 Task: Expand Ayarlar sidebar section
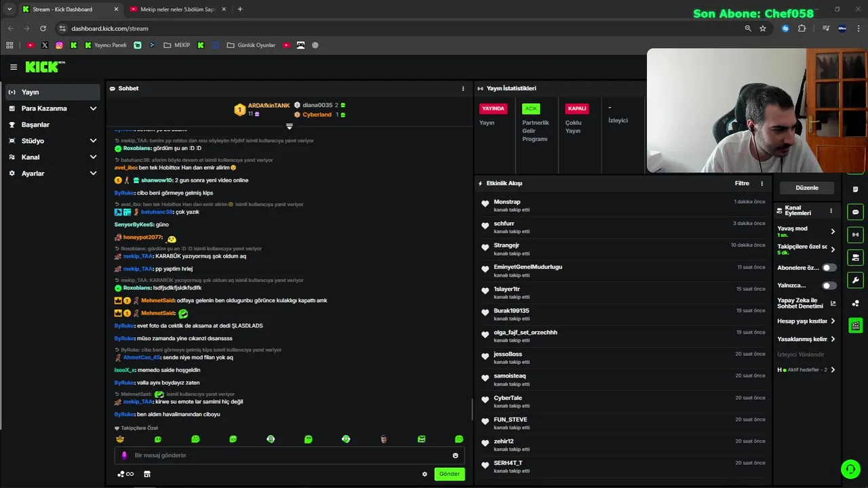click(x=53, y=174)
